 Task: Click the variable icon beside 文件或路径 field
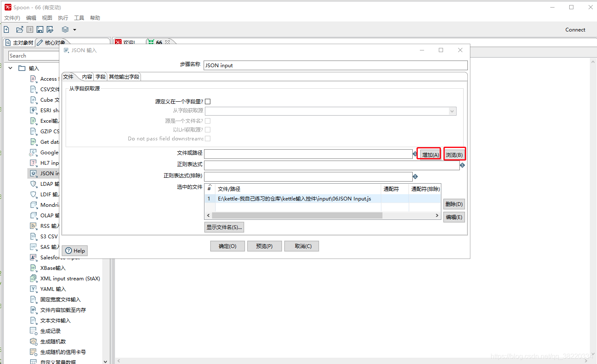415,154
